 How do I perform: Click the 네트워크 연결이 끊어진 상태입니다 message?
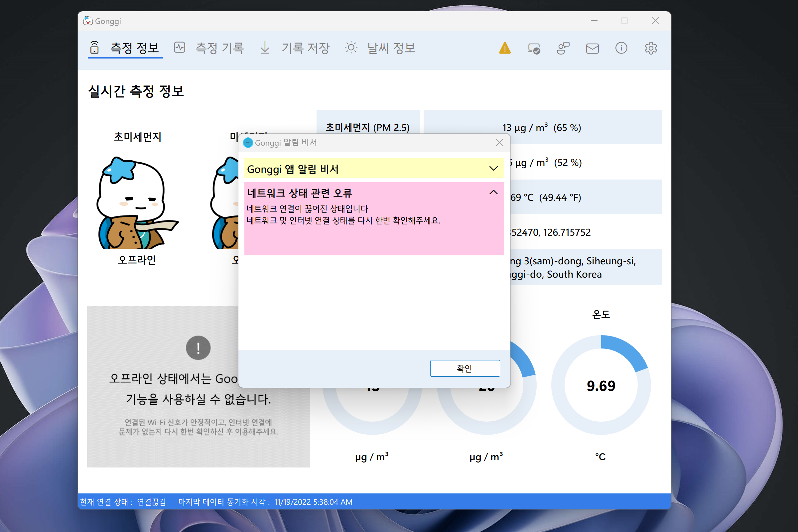coord(307,208)
